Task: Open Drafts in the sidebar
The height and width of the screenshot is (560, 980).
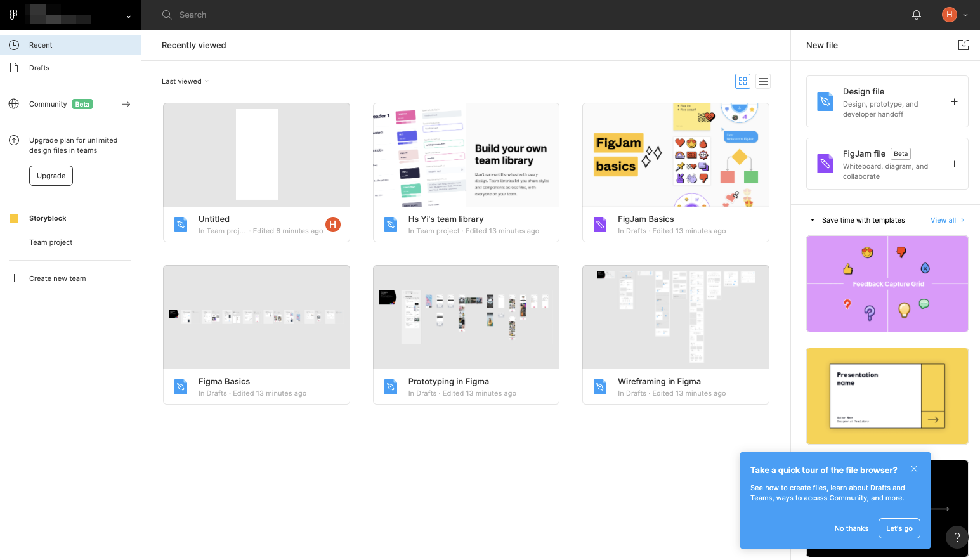Action: coord(70,68)
